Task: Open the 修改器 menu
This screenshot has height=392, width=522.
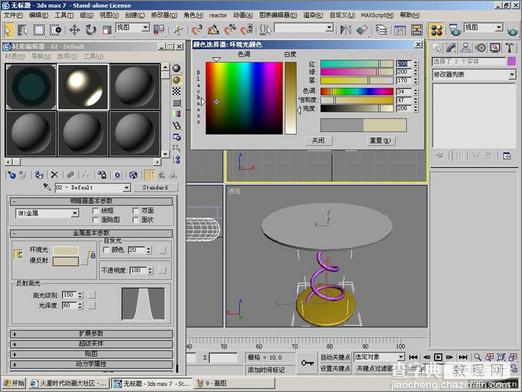Action: [x=164, y=15]
